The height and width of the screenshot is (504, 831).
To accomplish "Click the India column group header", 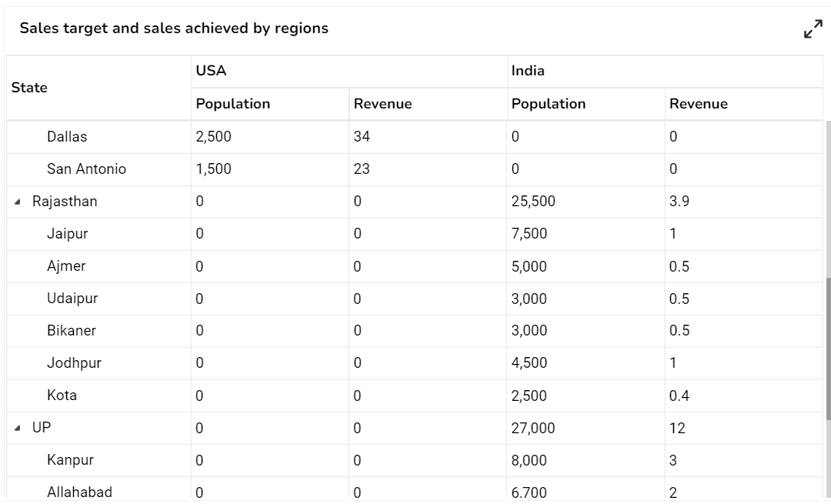I will tap(528, 71).
